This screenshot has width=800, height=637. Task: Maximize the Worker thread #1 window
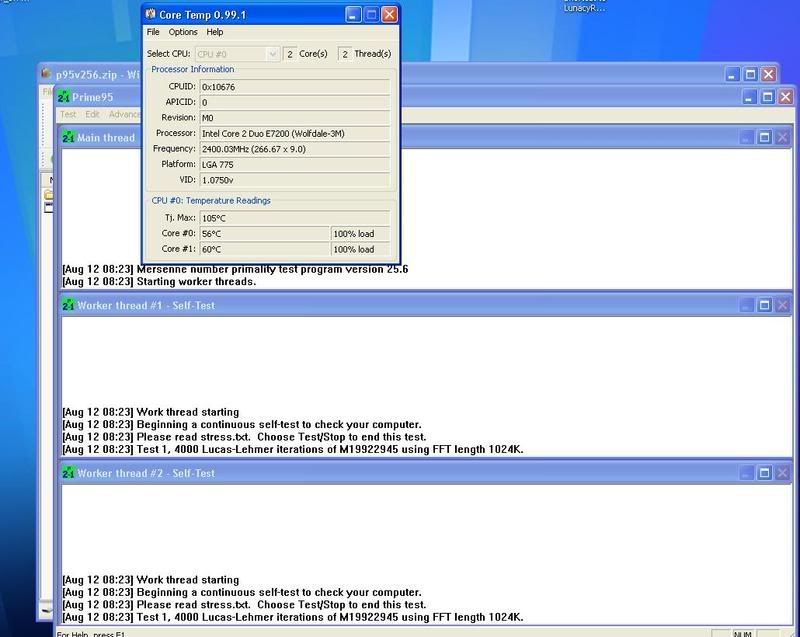coord(764,305)
